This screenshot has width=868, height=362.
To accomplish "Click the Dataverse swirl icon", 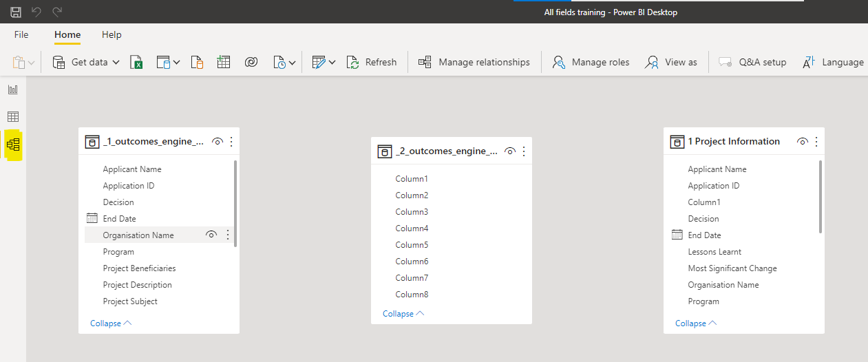I will [x=251, y=62].
